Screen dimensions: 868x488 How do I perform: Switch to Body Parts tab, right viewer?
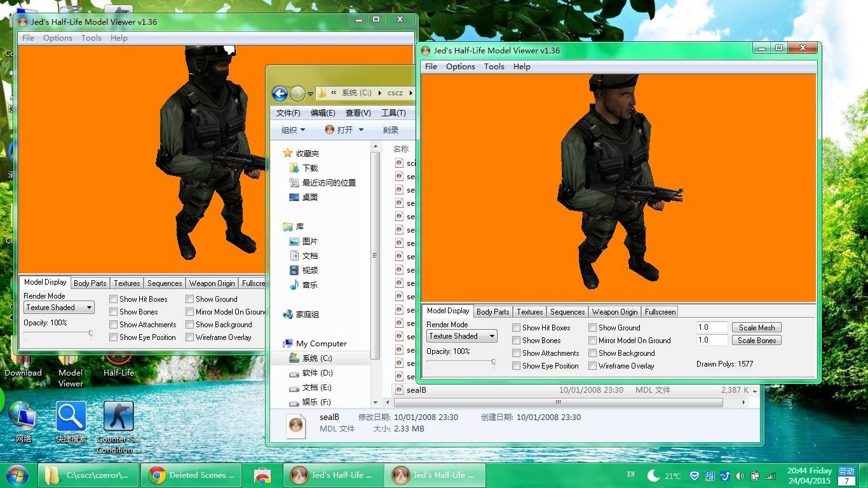tap(492, 311)
